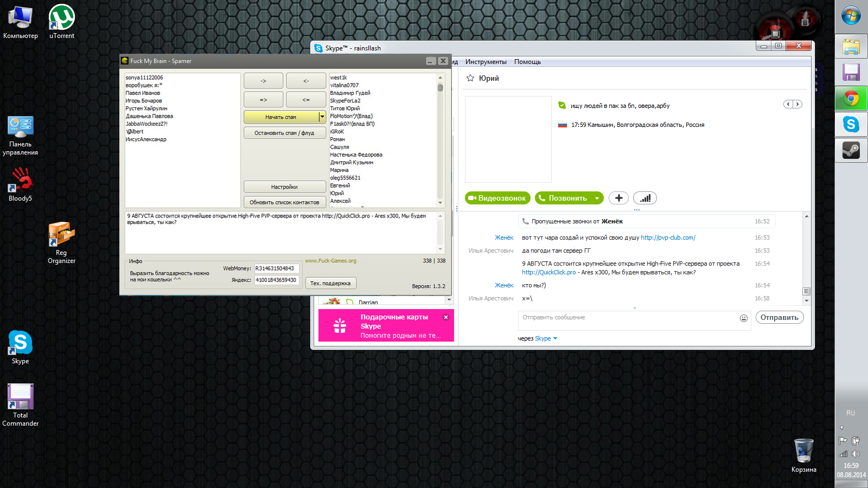Close the Подарочные карты Skype banner
The height and width of the screenshot is (488, 868).
click(446, 317)
